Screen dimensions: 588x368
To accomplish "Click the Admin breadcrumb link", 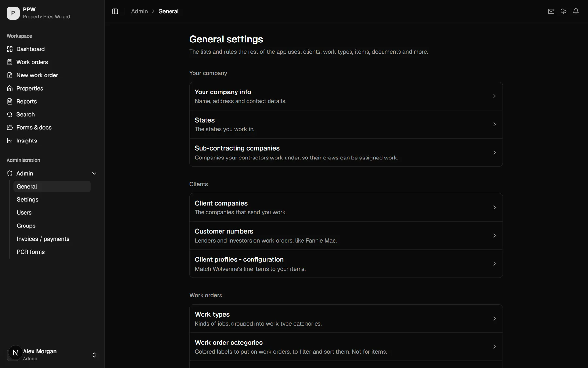I will [139, 11].
